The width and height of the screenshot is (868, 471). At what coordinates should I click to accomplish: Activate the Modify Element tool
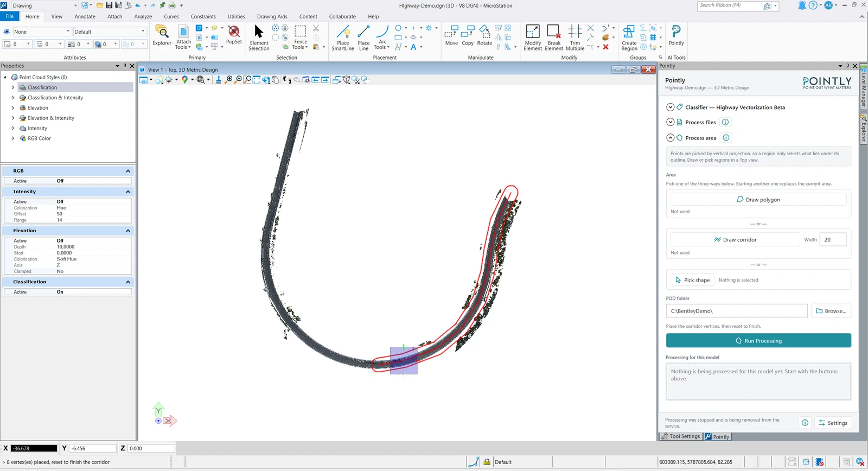[533, 37]
